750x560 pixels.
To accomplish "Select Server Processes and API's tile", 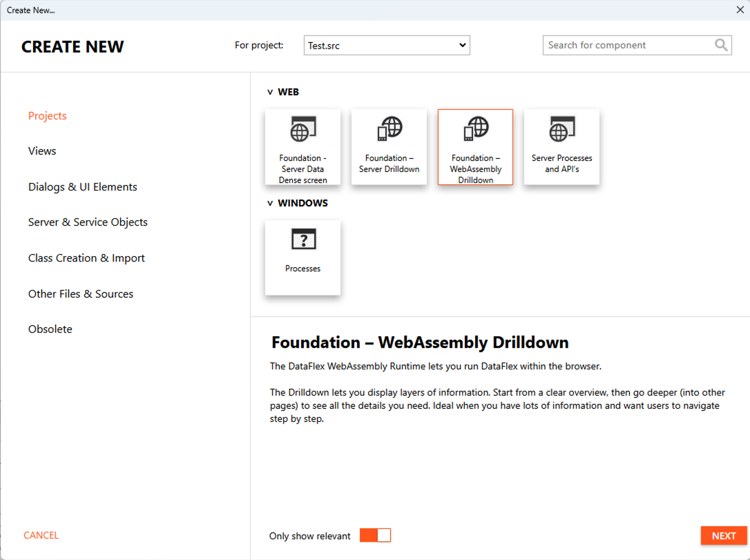I will (x=561, y=147).
